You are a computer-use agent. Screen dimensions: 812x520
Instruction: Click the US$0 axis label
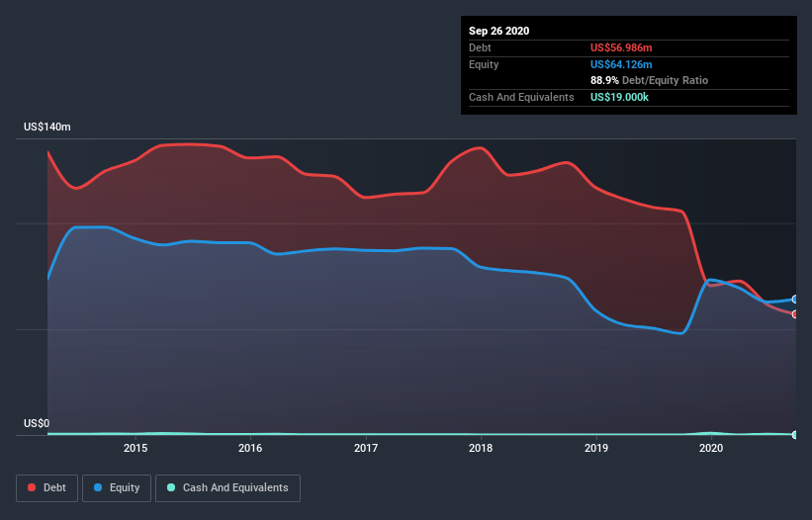(x=37, y=423)
